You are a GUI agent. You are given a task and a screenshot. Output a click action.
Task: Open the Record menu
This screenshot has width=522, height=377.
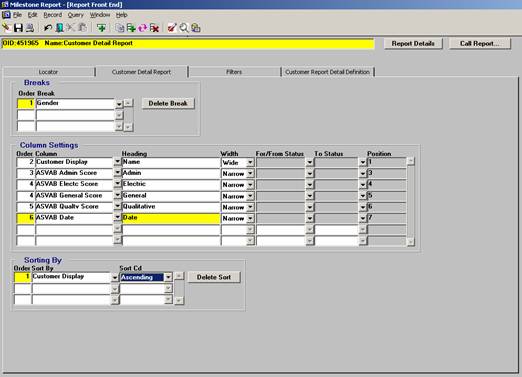coord(53,15)
